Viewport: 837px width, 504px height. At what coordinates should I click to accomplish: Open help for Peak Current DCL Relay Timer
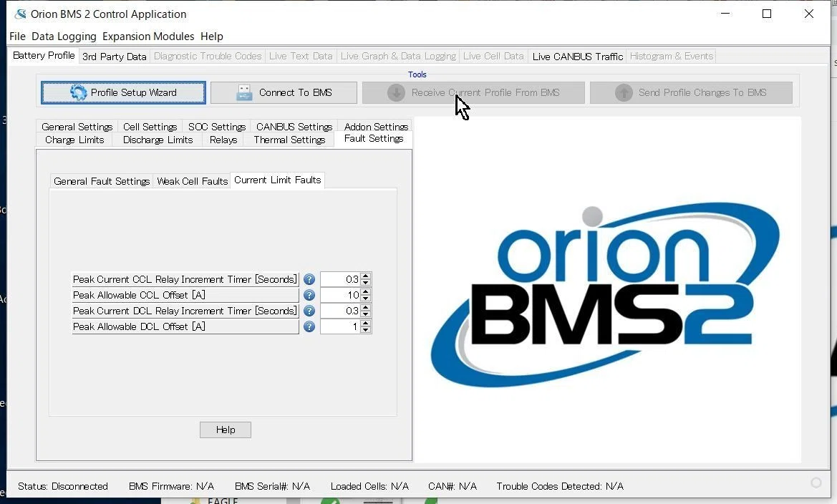(309, 311)
